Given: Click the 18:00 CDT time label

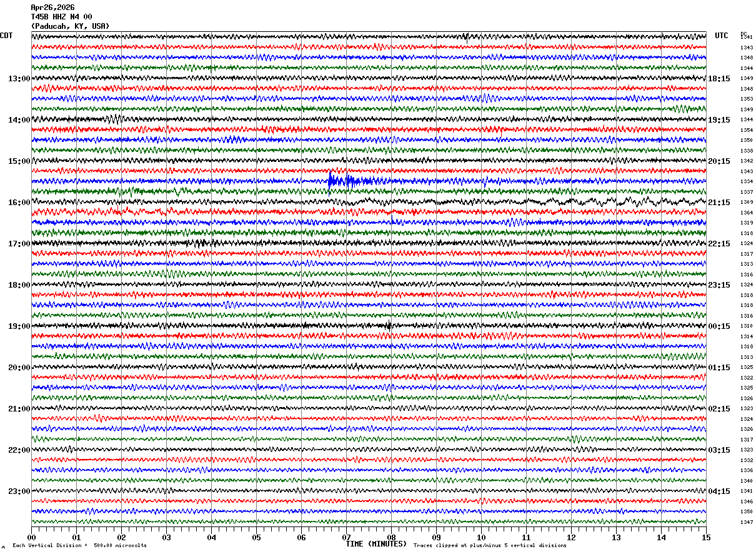Looking at the screenshot, I should pyautogui.click(x=19, y=285).
